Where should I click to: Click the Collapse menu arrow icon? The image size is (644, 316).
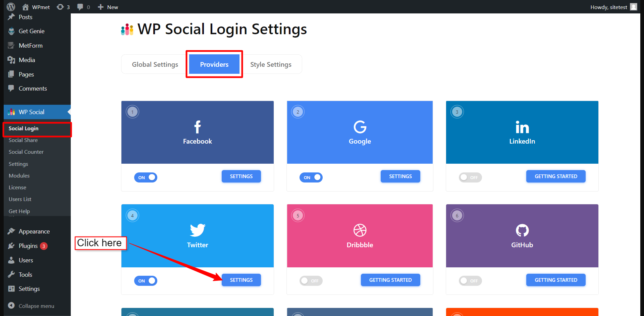pyautogui.click(x=11, y=306)
